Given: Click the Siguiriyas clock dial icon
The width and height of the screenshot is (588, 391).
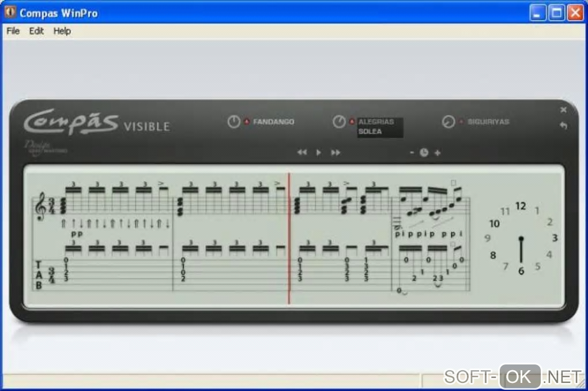Looking at the screenshot, I should [448, 122].
